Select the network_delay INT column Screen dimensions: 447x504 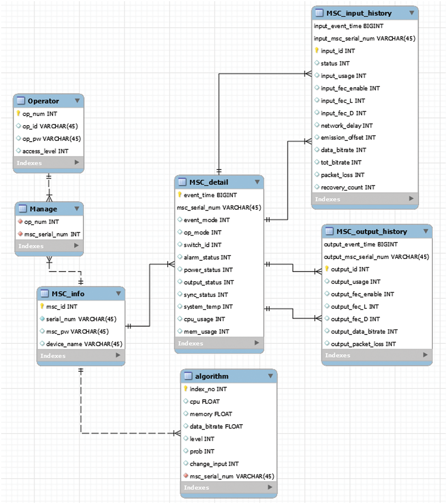coord(346,125)
